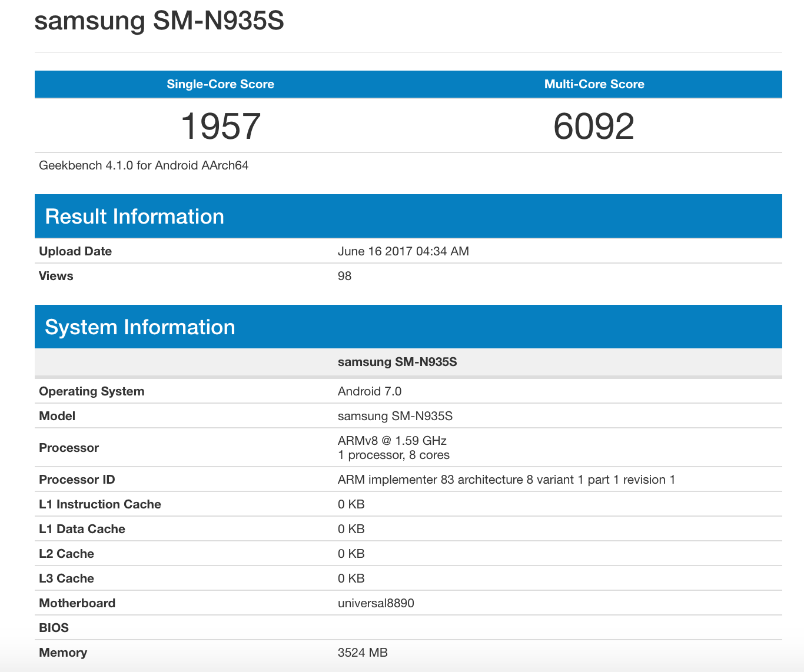Select the June 16 2017 upload timestamp
This screenshot has width=804, height=672.
(x=403, y=251)
